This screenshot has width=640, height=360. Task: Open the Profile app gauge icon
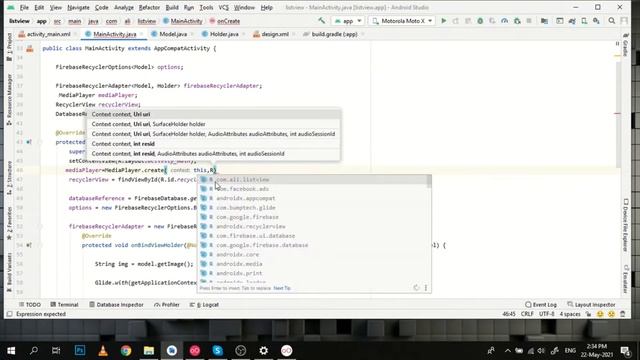pos(504,21)
